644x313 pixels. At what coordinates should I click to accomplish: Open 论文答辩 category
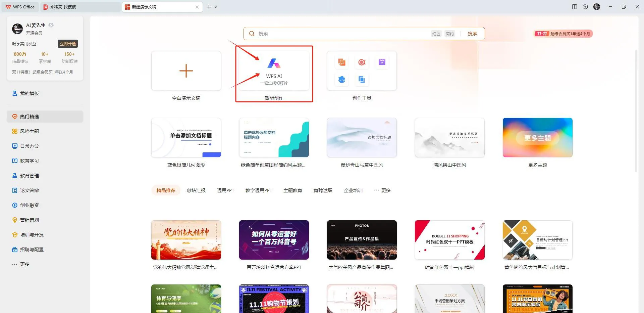45,190
